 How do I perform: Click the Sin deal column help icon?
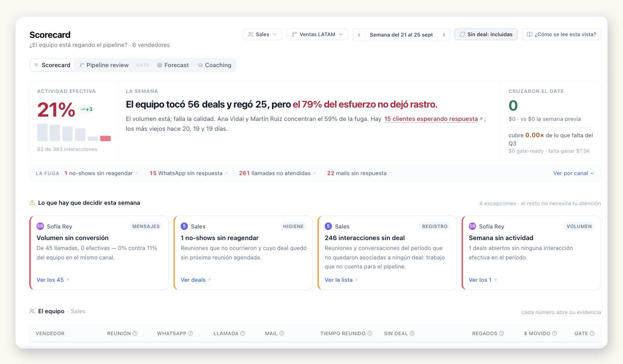tap(412, 333)
